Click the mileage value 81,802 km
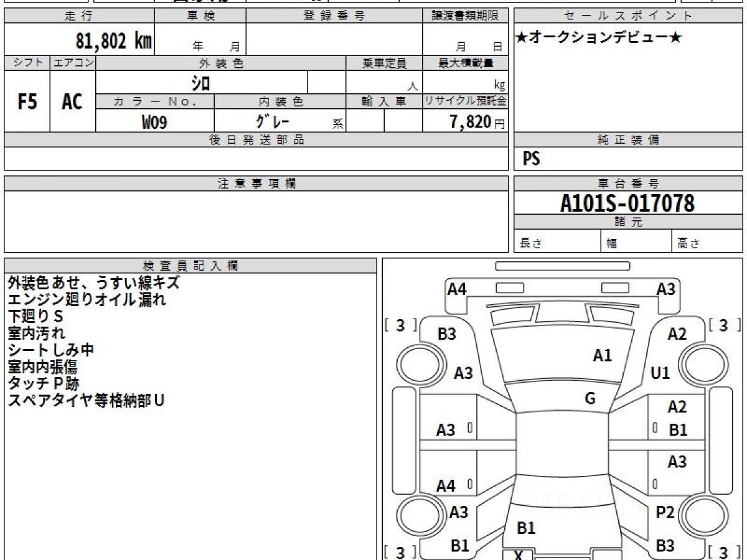The height and width of the screenshot is (560, 747). pyautogui.click(x=114, y=41)
